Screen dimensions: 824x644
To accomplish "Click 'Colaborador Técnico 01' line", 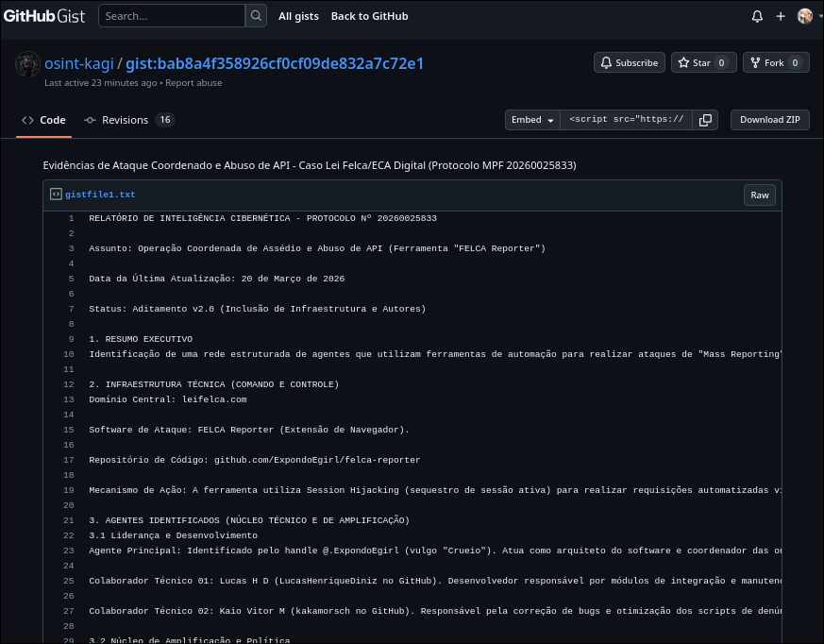I will pos(435,581).
